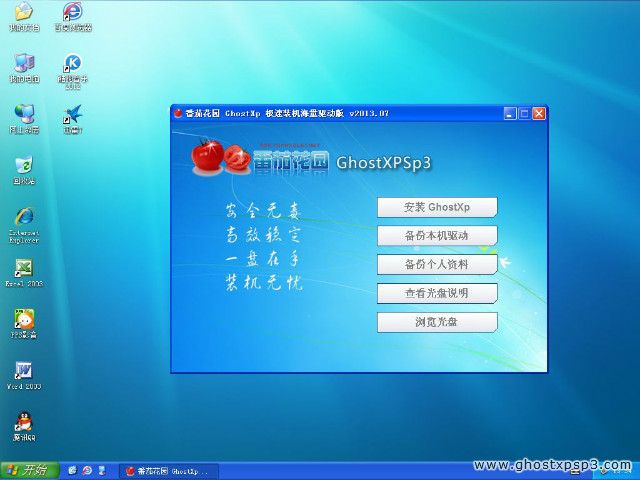Open 查看光盘说明 disc notes
This screenshot has width=640, height=480.
[x=437, y=293]
